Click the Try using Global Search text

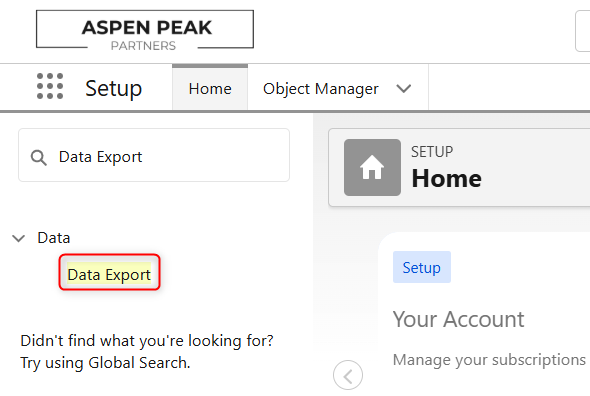point(105,363)
